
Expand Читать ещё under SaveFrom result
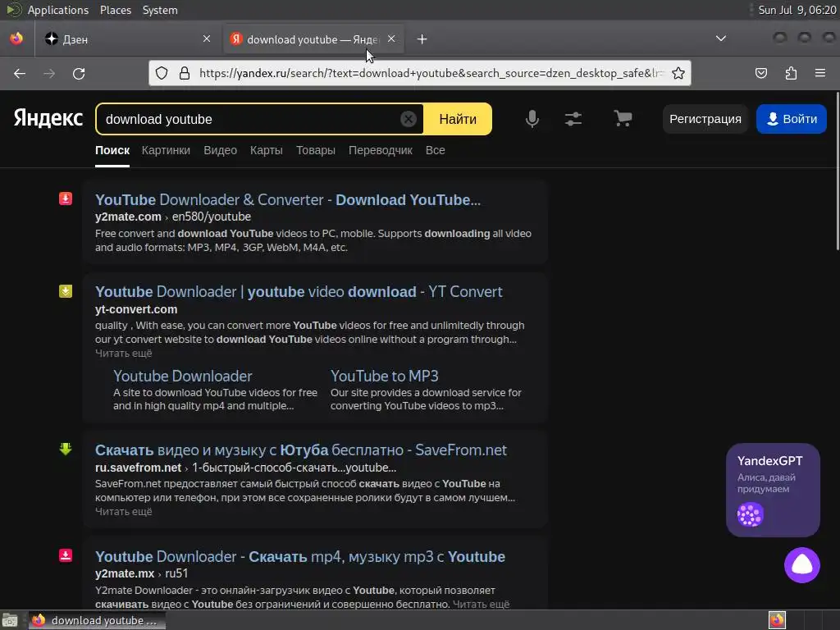pyautogui.click(x=124, y=512)
